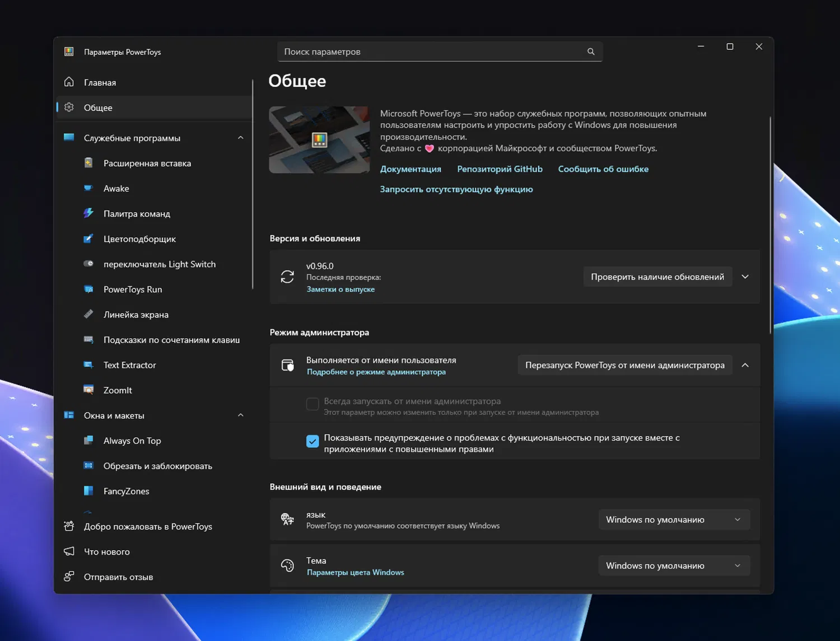The height and width of the screenshot is (641, 840).
Task: Click the Always On Top icon
Action: point(88,440)
